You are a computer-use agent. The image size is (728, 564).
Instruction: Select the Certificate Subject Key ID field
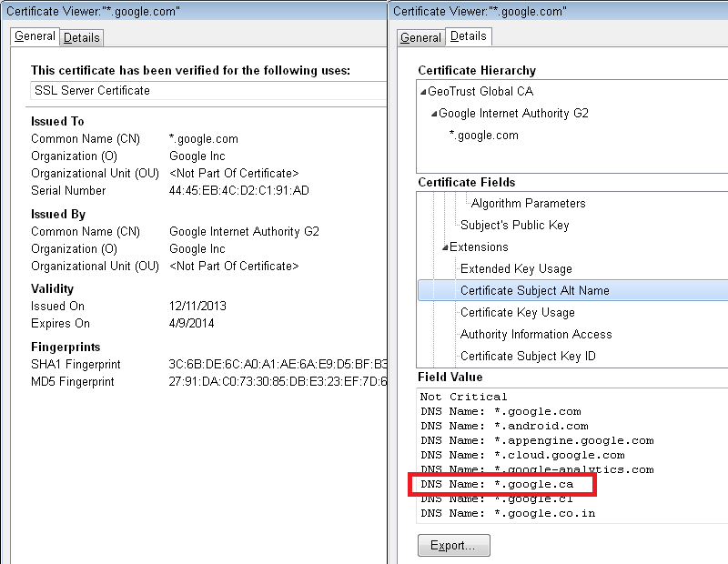[529, 356]
